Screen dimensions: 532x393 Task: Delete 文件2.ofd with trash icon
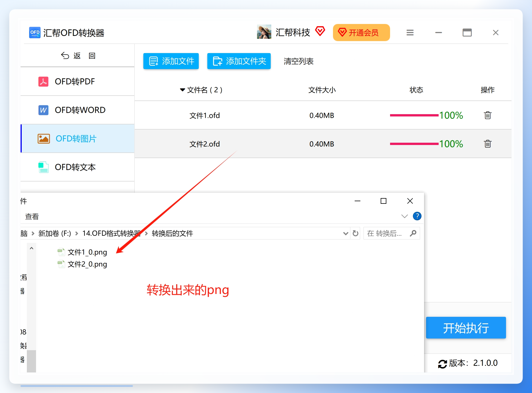point(488,144)
